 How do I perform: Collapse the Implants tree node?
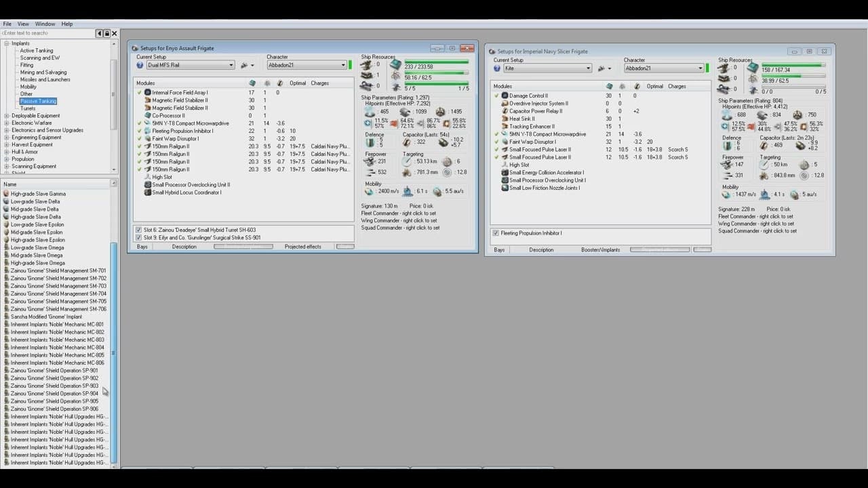coord(7,43)
